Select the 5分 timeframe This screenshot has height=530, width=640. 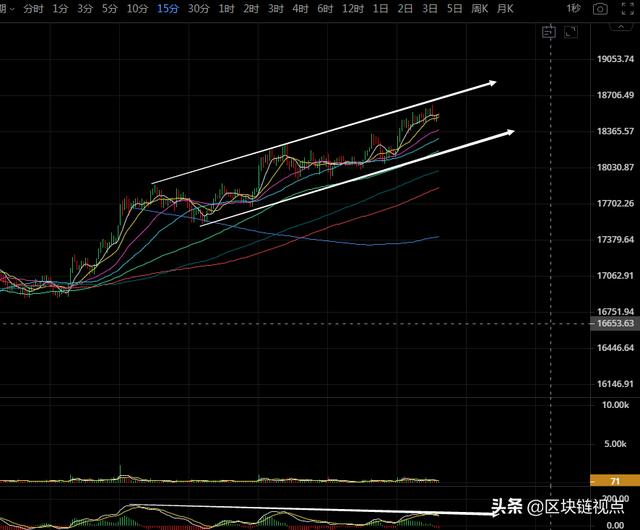tap(109, 8)
